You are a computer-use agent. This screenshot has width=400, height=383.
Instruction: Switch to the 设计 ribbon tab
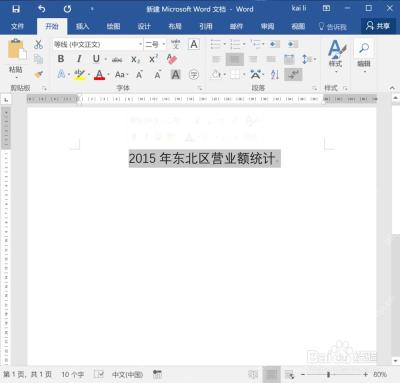(x=144, y=26)
